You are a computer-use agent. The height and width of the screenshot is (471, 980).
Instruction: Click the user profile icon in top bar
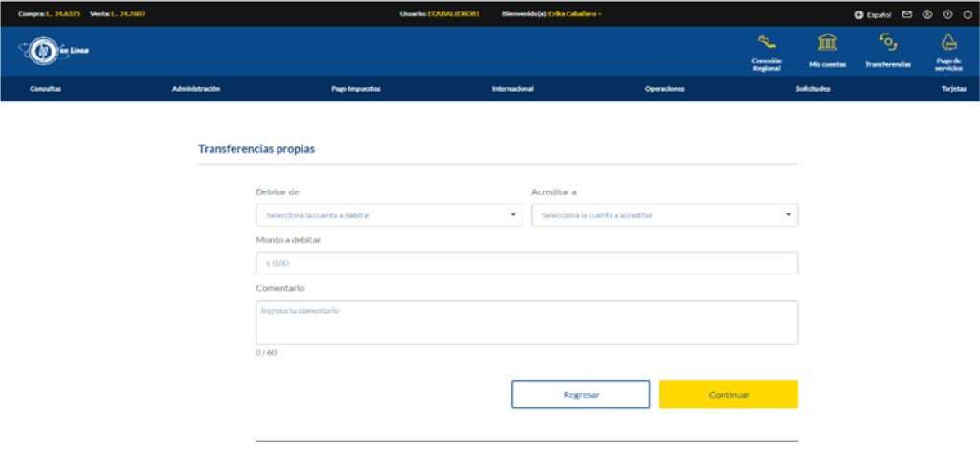click(927, 14)
